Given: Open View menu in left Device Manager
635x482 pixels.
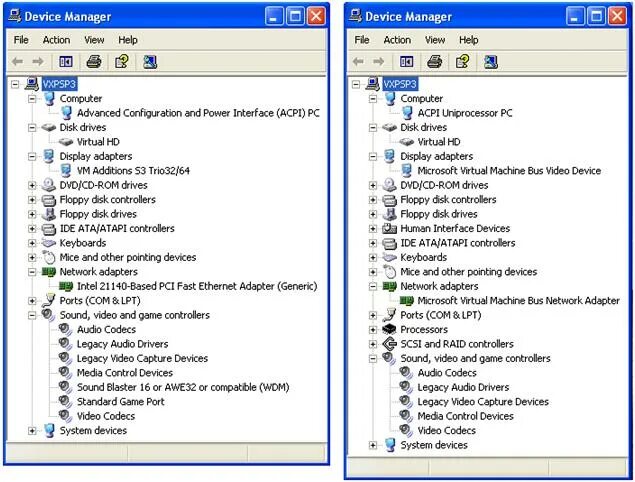Looking at the screenshot, I should (x=94, y=40).
